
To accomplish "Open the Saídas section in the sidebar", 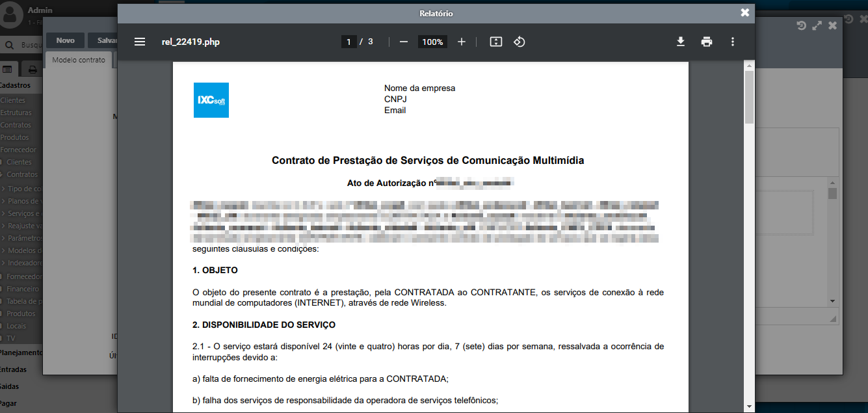I will [10, 386].
